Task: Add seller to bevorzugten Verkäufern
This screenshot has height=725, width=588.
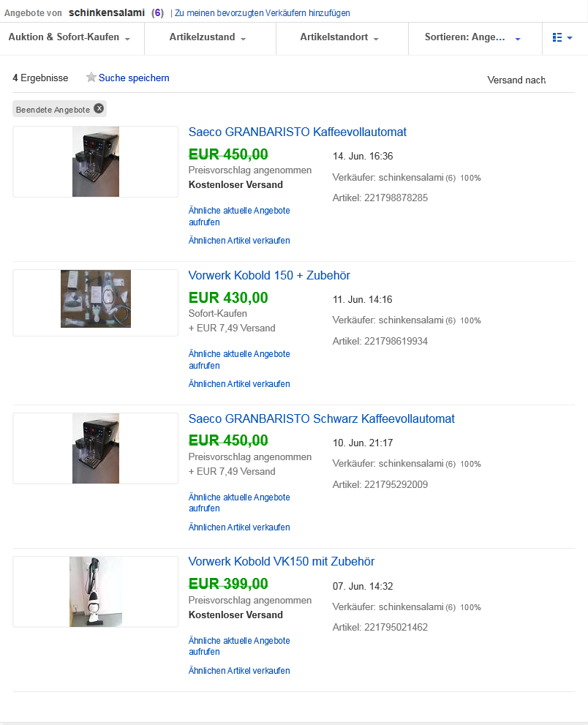Action: (262, 13)
